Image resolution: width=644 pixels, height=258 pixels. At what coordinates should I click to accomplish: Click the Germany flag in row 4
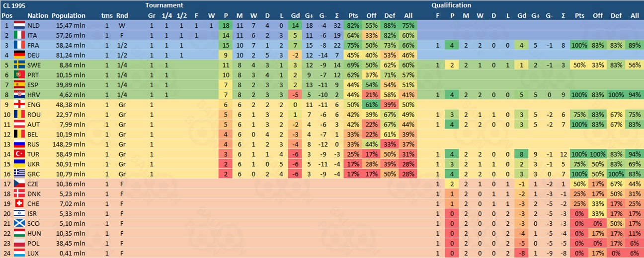click(19, 55)
